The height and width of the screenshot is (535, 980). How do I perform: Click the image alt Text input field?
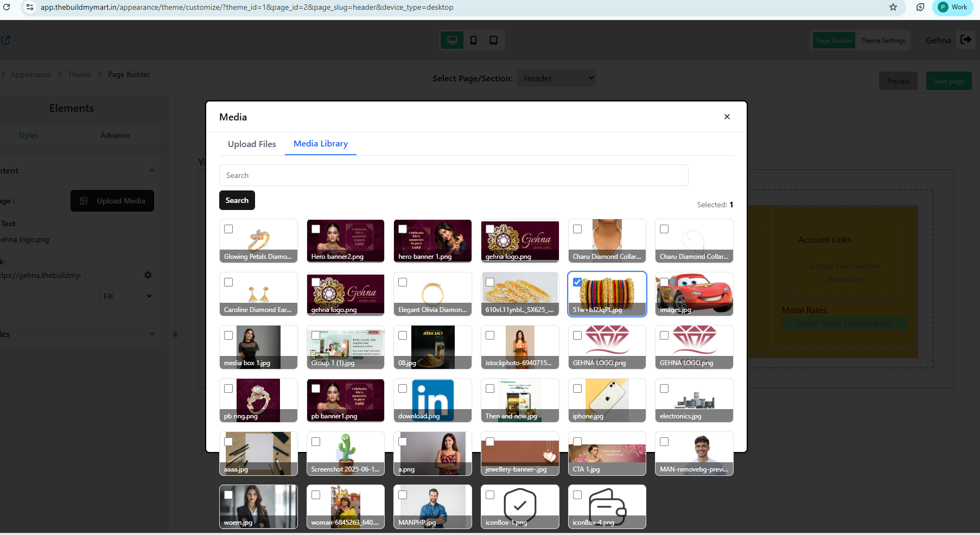coord(77,239)
